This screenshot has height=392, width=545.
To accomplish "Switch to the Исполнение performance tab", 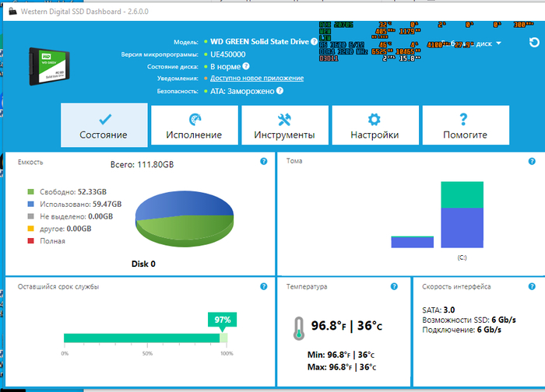I will [x=194, y=125].
